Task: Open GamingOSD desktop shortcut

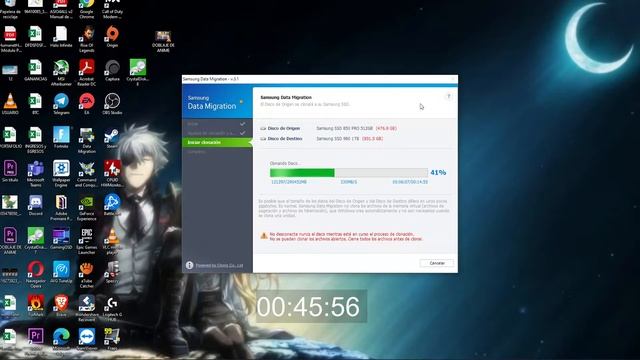Action: pyautogui.click(x=61, y=239)
